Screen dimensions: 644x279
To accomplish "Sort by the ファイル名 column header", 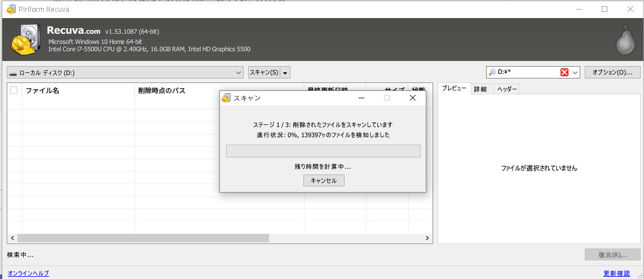I will tap(78, 90).
